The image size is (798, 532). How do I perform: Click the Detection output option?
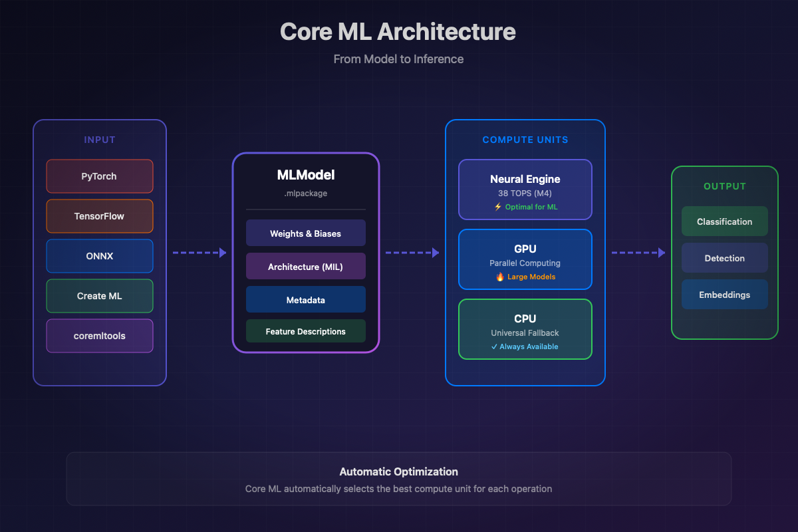(x=724, y=258)
